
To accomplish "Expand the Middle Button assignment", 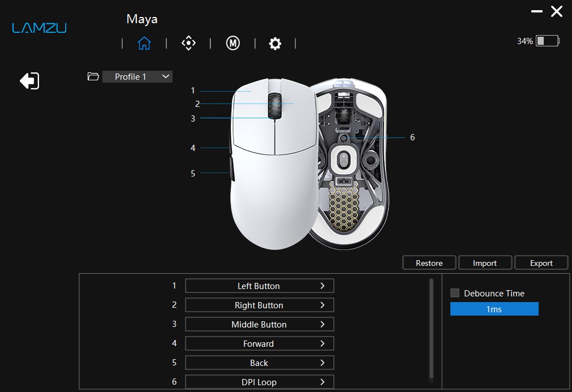I will (x=259, y=325).
